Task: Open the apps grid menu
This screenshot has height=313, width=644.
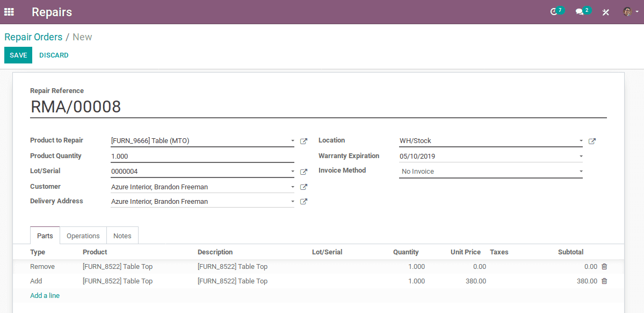Action: pos(9,12)
